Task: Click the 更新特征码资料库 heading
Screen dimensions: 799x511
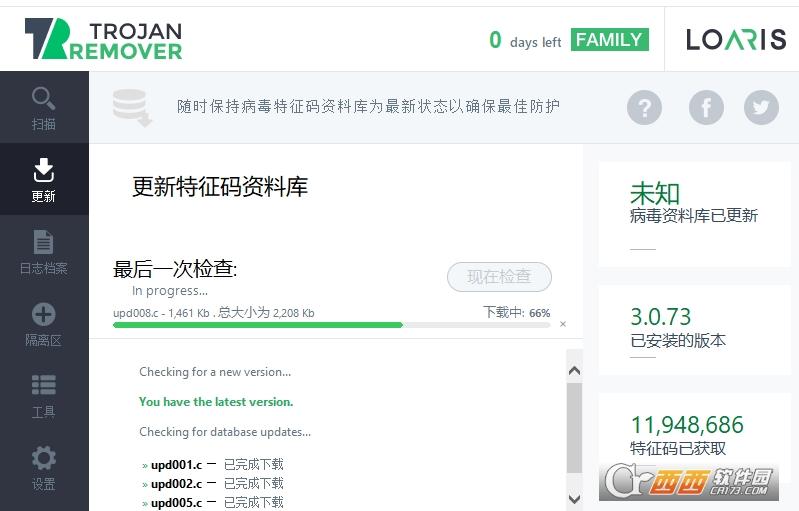Action: tap(220, 187)
